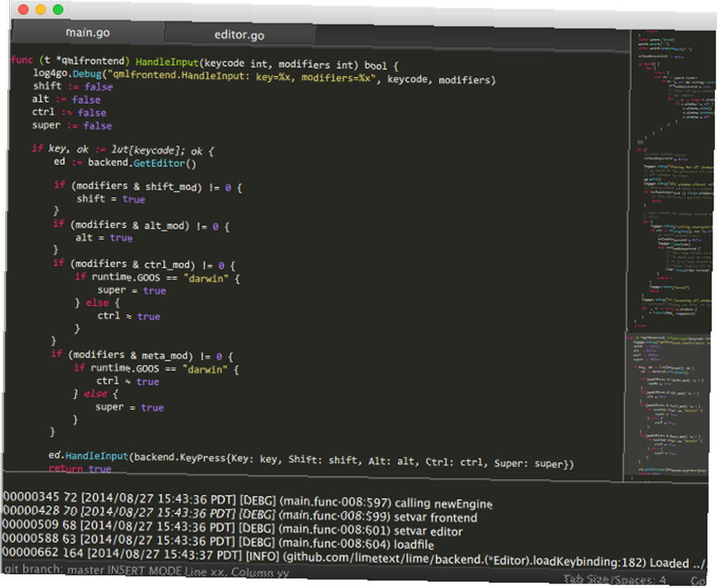Click the 'shift = true' assignment
This screenshot has height=588, width=717.
pos(110,199)
